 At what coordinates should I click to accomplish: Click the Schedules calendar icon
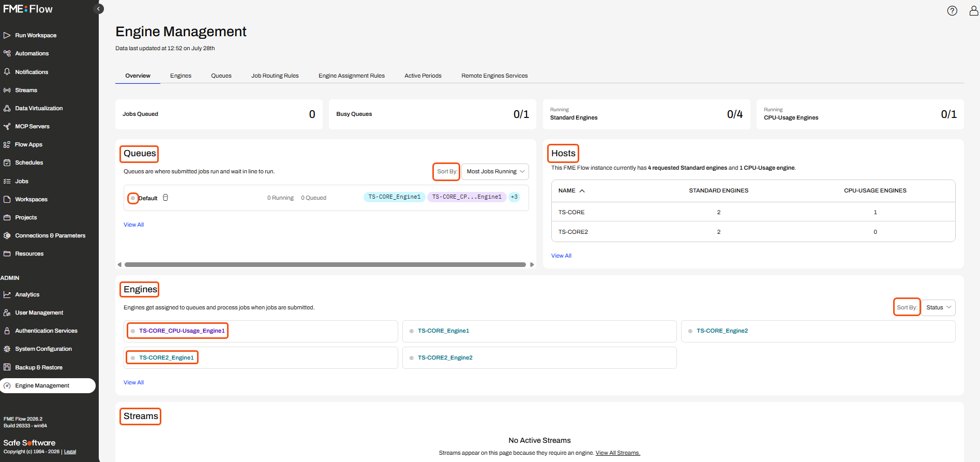7,162
